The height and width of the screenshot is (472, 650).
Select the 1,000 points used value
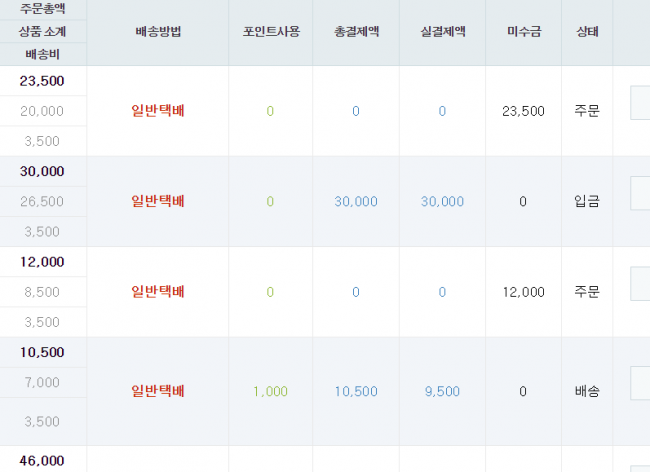coord(270,391)
